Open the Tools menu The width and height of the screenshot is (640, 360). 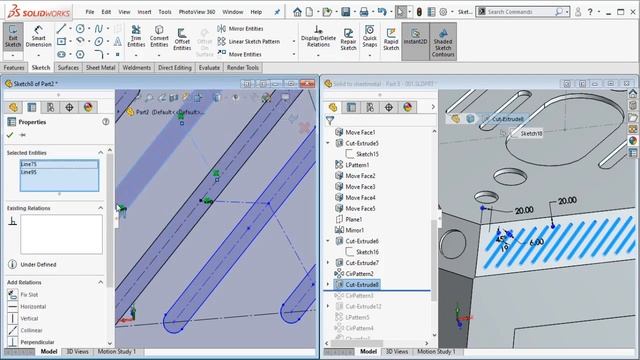click(x=165, y=12)
